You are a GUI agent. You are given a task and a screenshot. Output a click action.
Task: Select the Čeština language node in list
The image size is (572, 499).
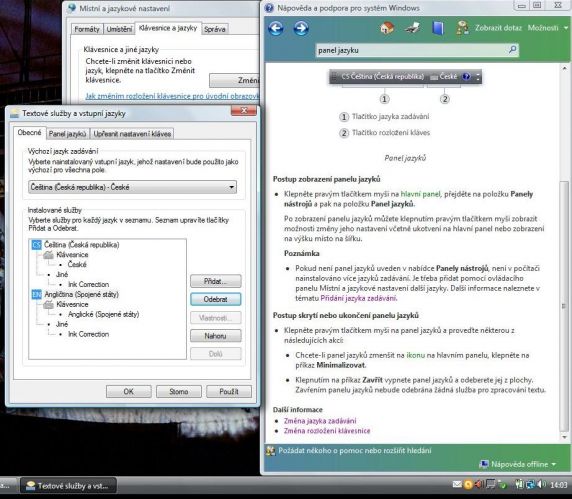point(82,244)
